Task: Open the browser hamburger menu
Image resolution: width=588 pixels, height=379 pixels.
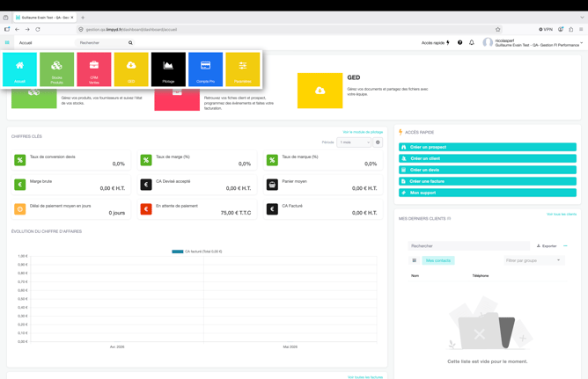Action: [581, 29]
